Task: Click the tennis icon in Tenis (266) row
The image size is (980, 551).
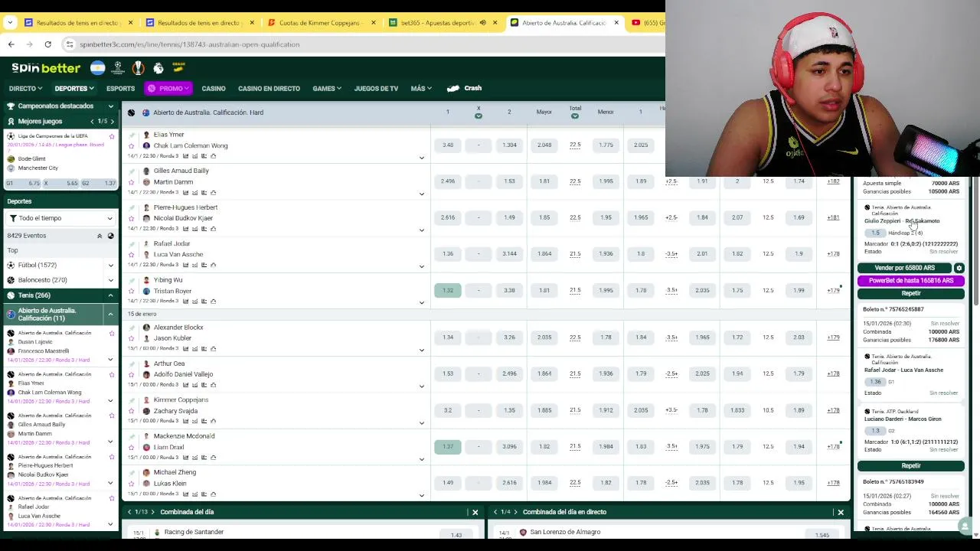Action: pyautogui.click(x=11, y=295)
